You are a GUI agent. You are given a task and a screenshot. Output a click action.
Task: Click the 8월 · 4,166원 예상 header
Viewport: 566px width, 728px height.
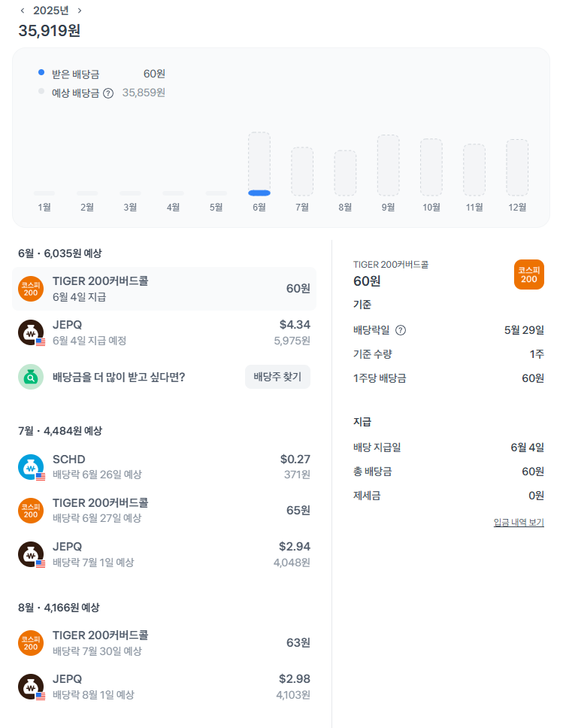[x=59, y=608]
